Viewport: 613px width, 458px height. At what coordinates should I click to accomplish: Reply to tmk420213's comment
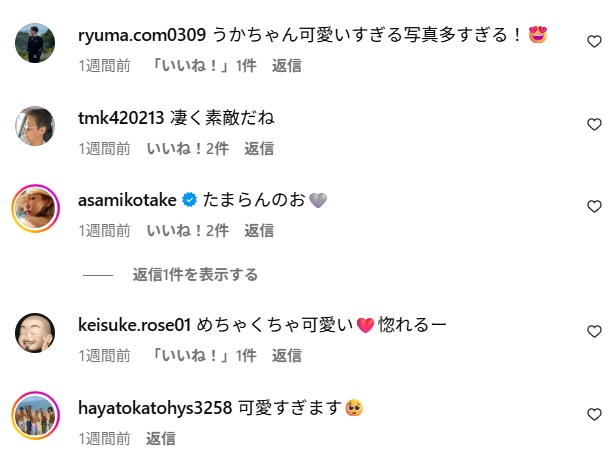259,148
